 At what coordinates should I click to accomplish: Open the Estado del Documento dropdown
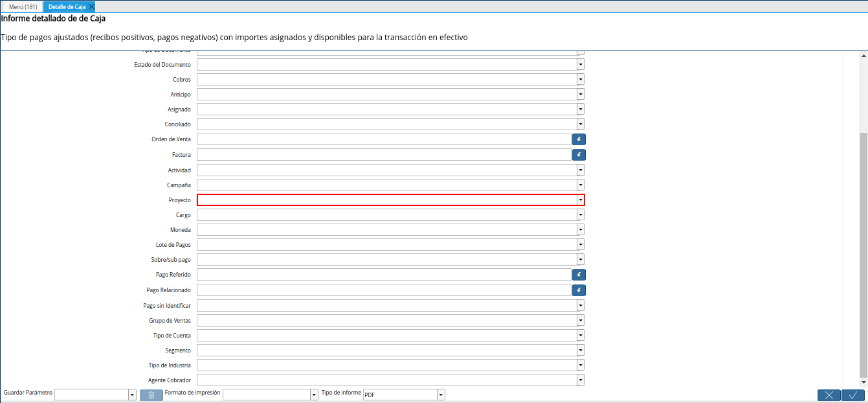pos(580,64)
